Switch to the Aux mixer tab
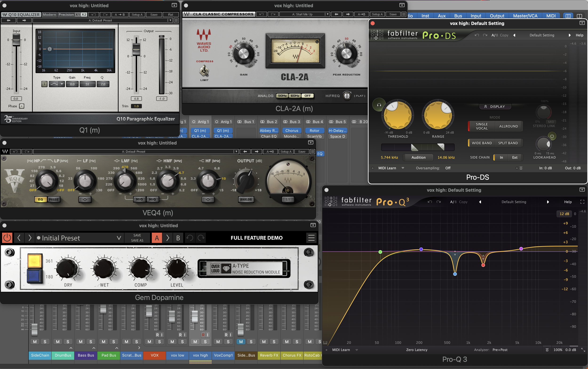The image size is (588, 369). 442,16
